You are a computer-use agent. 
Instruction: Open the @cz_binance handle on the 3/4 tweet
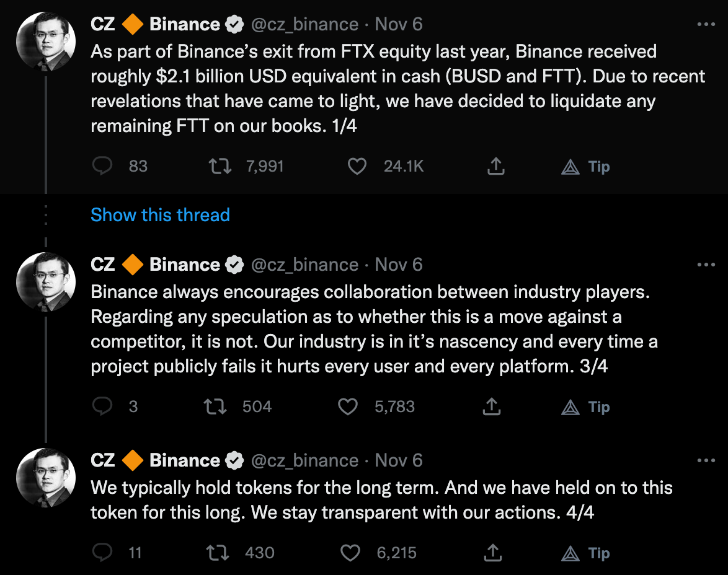(x=304, y=265)
